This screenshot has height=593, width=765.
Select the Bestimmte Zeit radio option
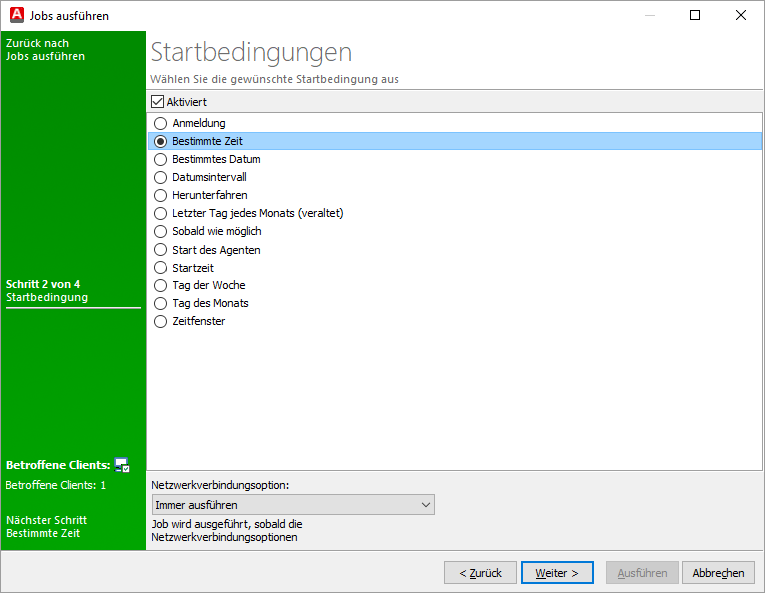tap(161, 141)
